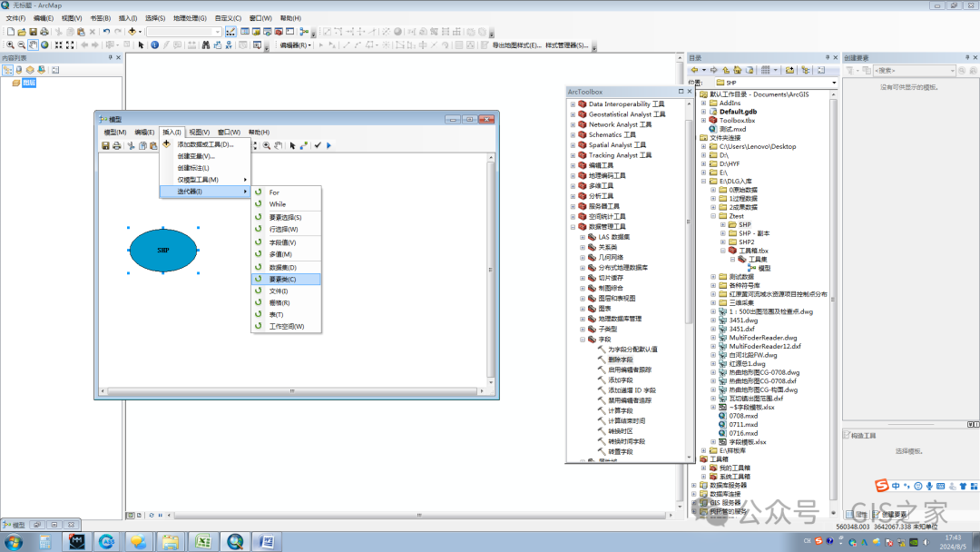Zoom in on the model canvas
Screen dimensions: 980x552
pos(267,145)
